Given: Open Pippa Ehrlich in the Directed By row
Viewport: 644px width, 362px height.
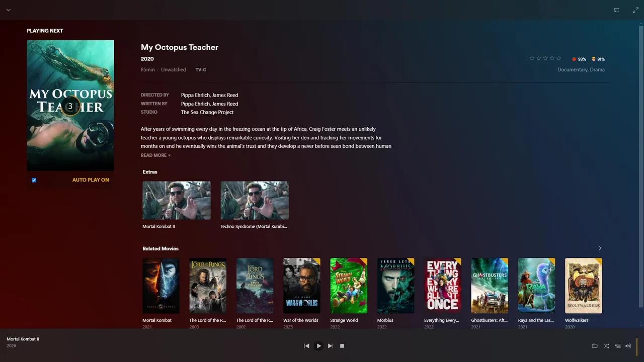Looking at the screenshot, I should pyautogui.click(x=195, y=95).
